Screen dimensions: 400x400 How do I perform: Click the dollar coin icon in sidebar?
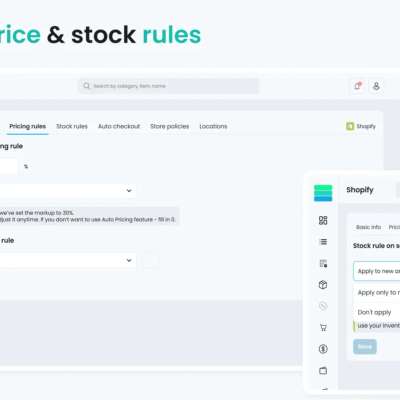[323, 349]
